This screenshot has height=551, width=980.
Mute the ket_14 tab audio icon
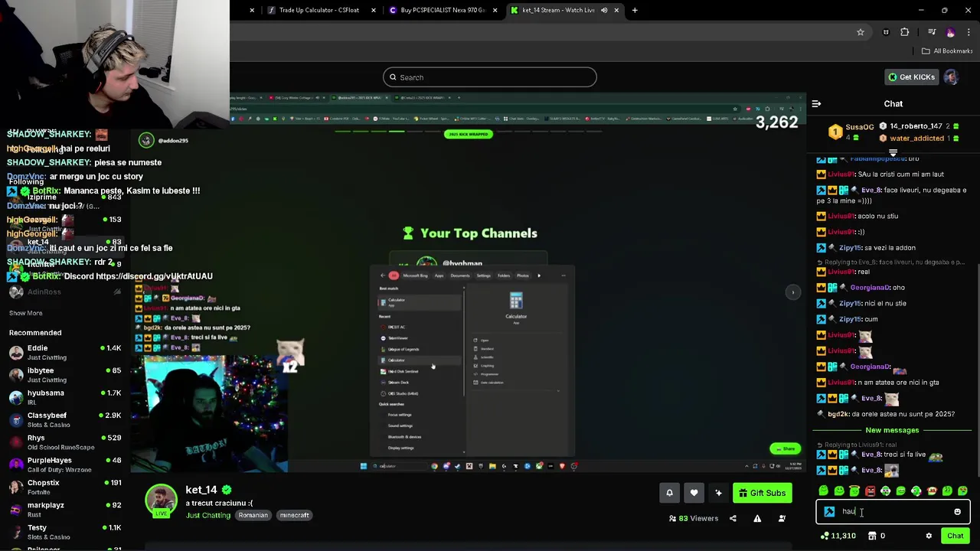[x=604, y=10]
